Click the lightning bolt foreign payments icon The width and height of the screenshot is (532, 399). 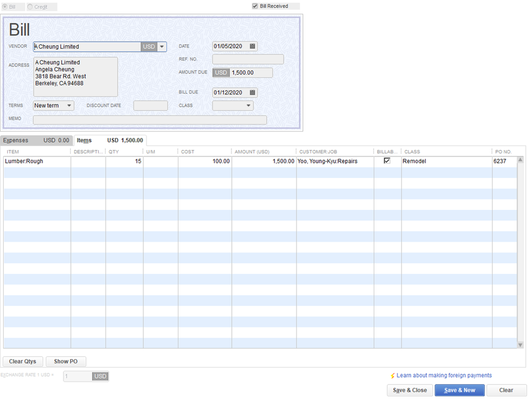tap(392, 376)
